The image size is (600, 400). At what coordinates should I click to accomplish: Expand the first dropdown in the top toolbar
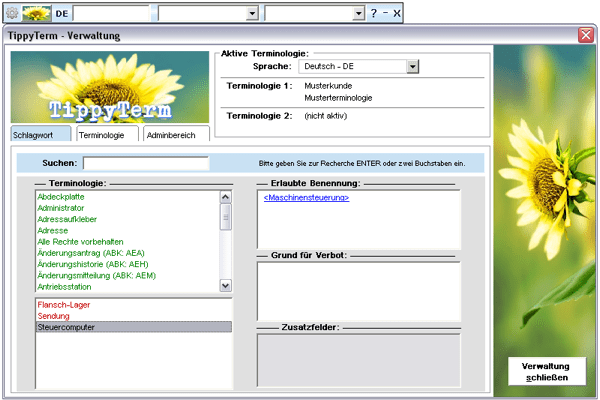coord(252,13)
